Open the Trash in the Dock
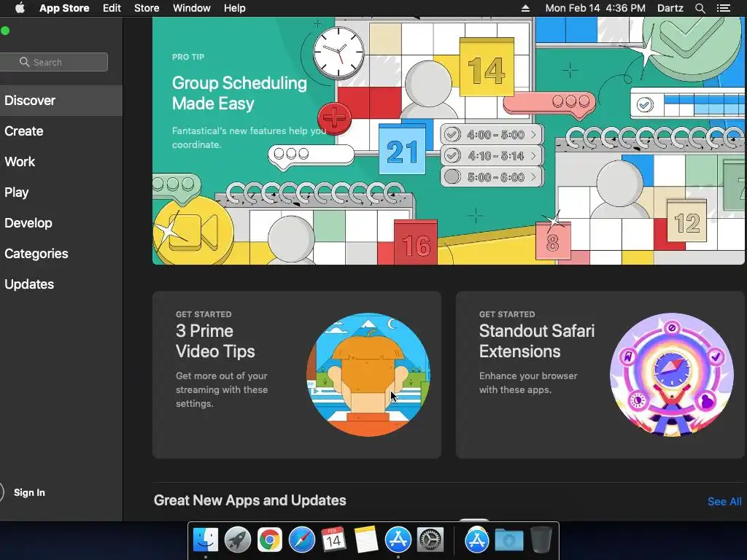 (541, 540)
